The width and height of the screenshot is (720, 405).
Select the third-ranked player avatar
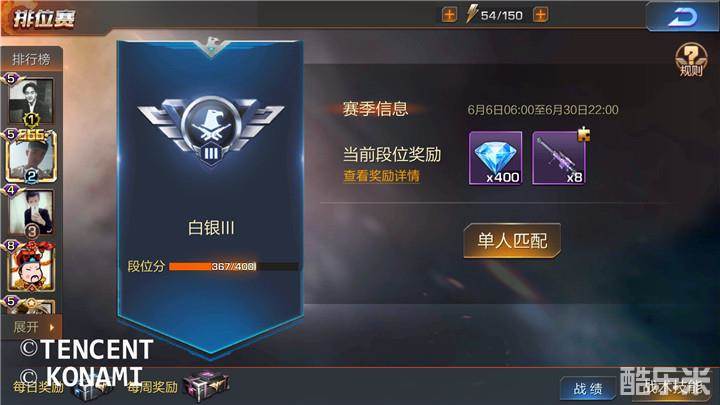tap(31, 213)
